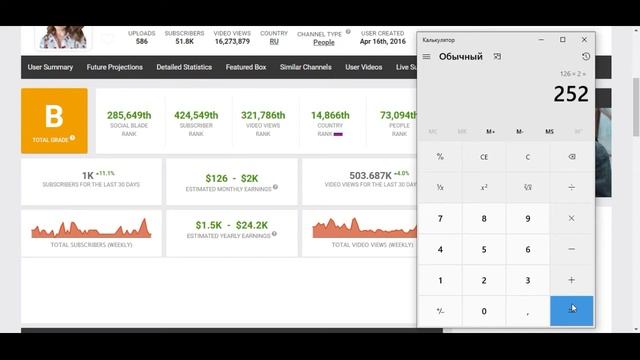Click digit 2 on calculator

coord(484,280)
